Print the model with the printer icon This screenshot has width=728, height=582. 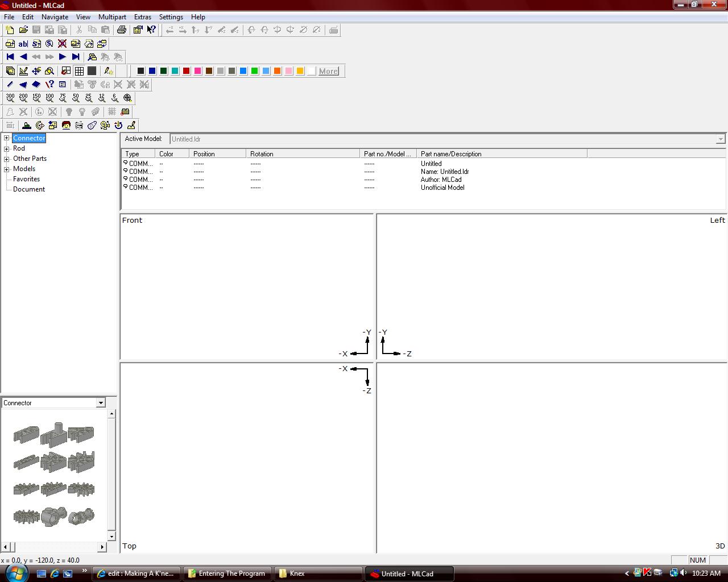[x=121, y=30]
